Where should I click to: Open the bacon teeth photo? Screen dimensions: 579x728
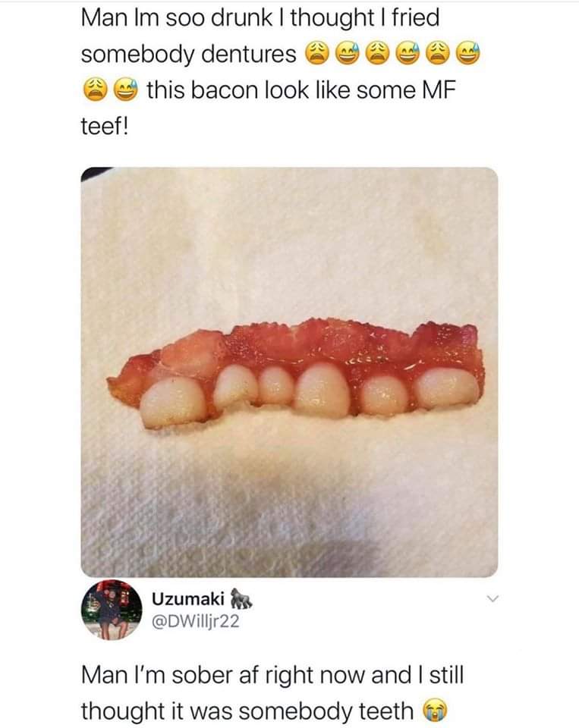(290, 372)
